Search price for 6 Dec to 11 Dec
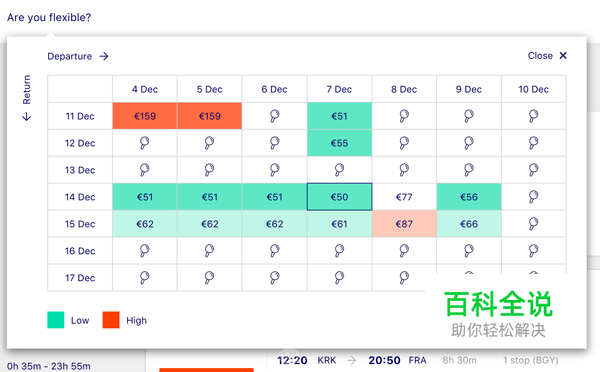600x372 pixels. pyautogui.click(x=274, y=116)
